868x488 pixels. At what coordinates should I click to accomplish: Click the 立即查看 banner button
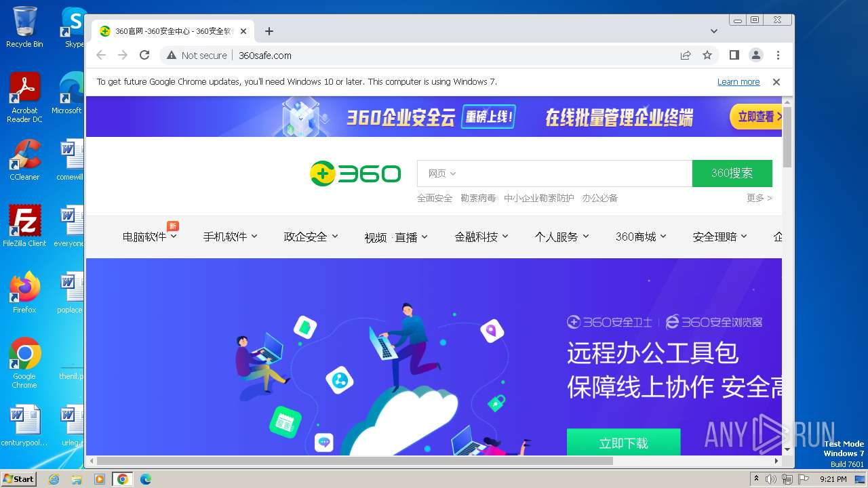coord(756,117)
